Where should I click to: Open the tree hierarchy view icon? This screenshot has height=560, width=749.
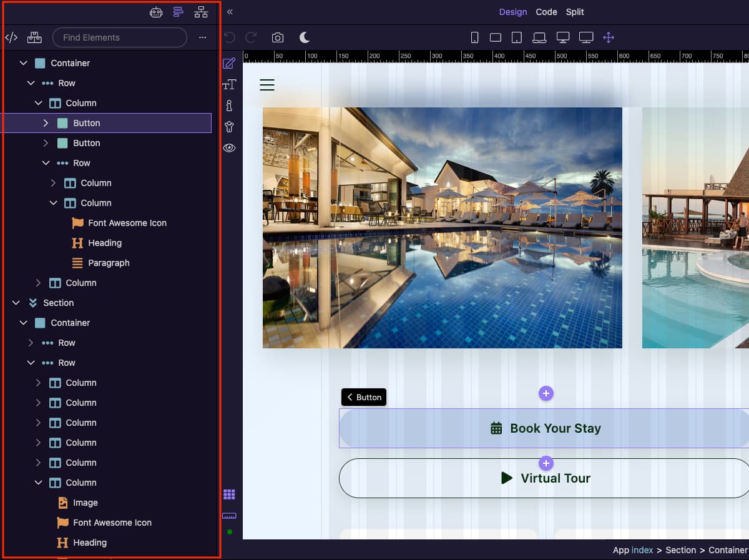point(201,12)
